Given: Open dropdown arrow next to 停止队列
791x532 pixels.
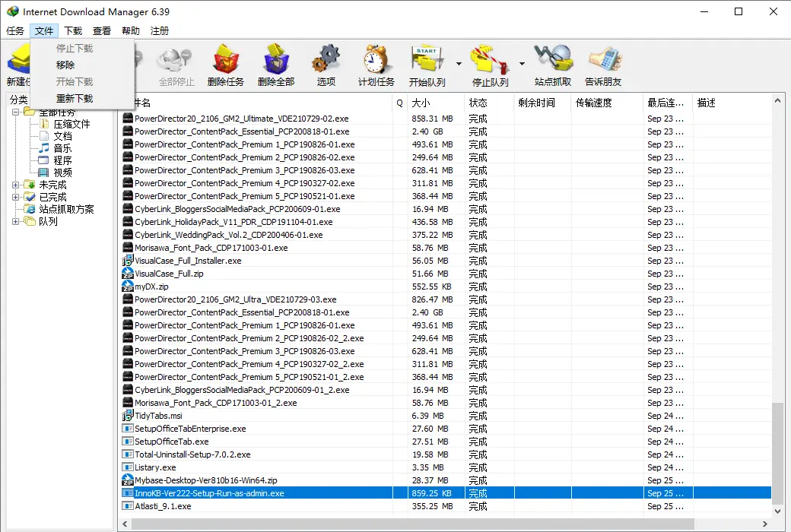Looking at the screenshot, I should coord(522,64).
